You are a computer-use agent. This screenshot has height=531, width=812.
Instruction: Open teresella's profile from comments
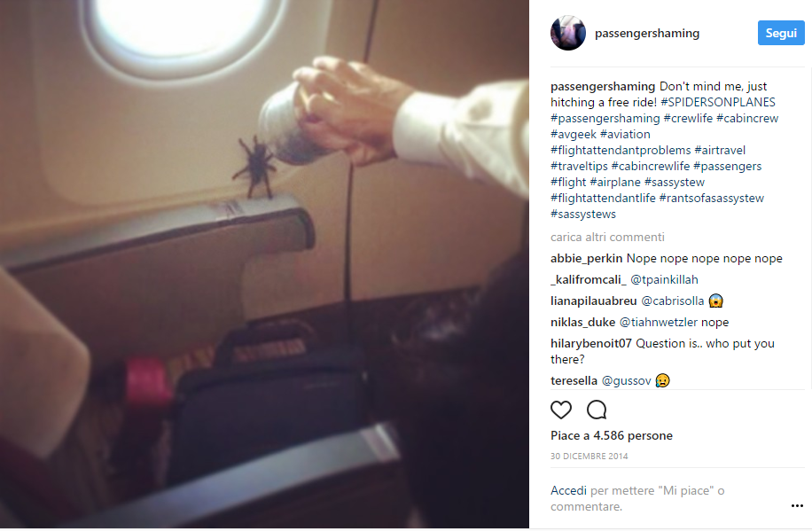click(574, 381)
